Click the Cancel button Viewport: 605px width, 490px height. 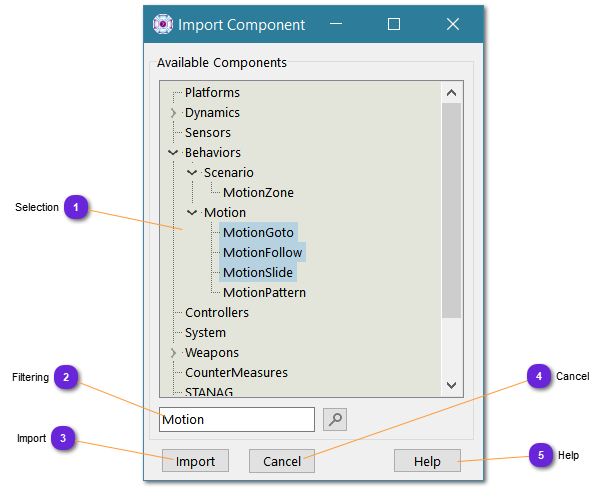click(281, 460)
